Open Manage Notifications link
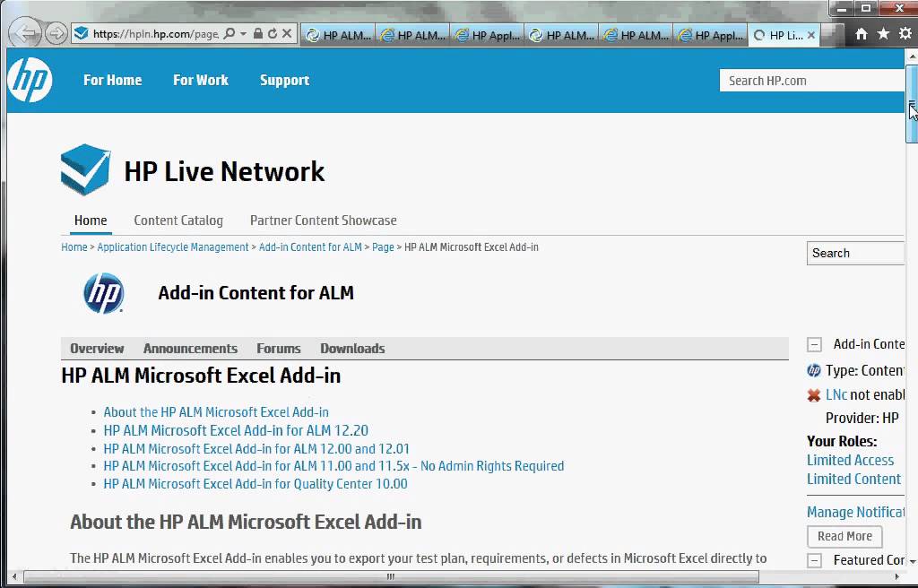The width and height of the screenshot is (918, 588). tap(855, 513)
